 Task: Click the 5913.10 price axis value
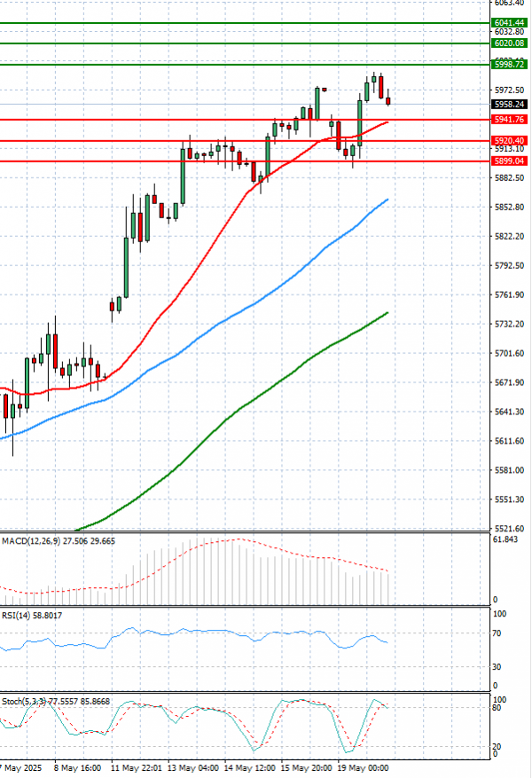coord(509,149)
